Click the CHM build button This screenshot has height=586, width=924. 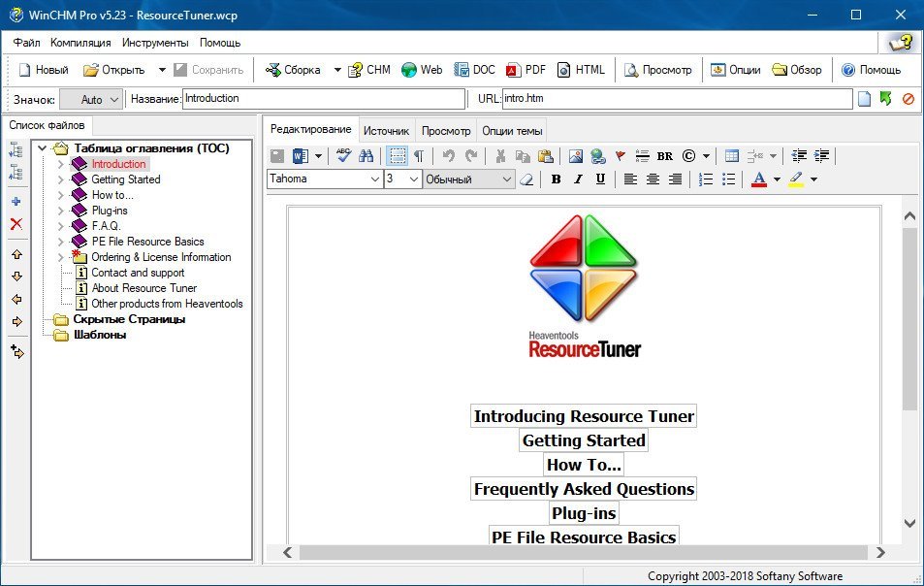368,70
